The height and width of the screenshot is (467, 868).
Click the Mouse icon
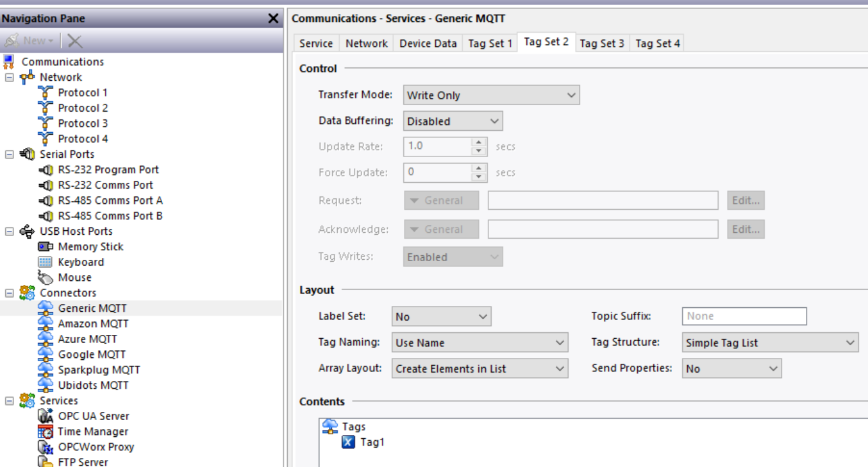(46, 277)
